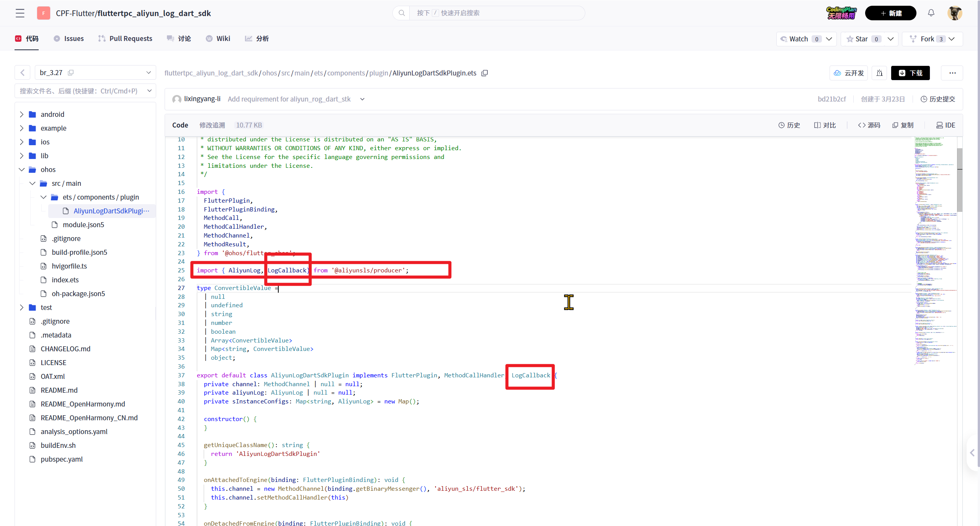The height and width of the screenshot is (526, 980).
Task: Switch to the Issues tab
Action: tap(69, 38)
